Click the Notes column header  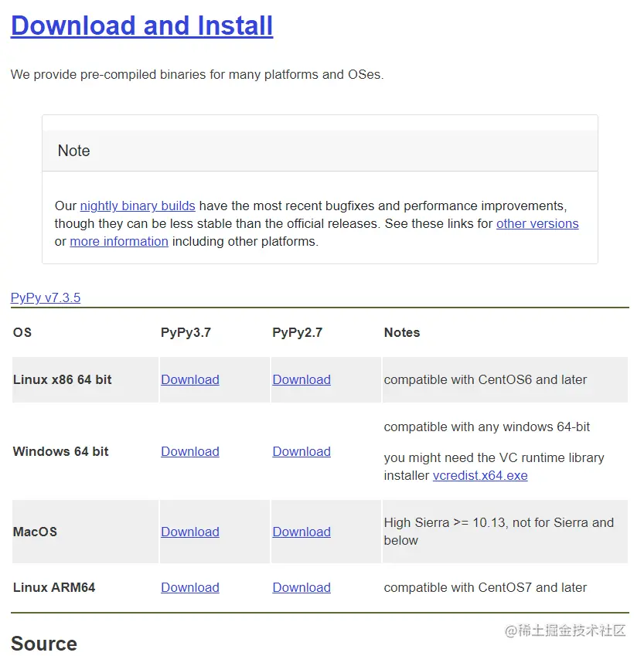[x=402, y=332]
